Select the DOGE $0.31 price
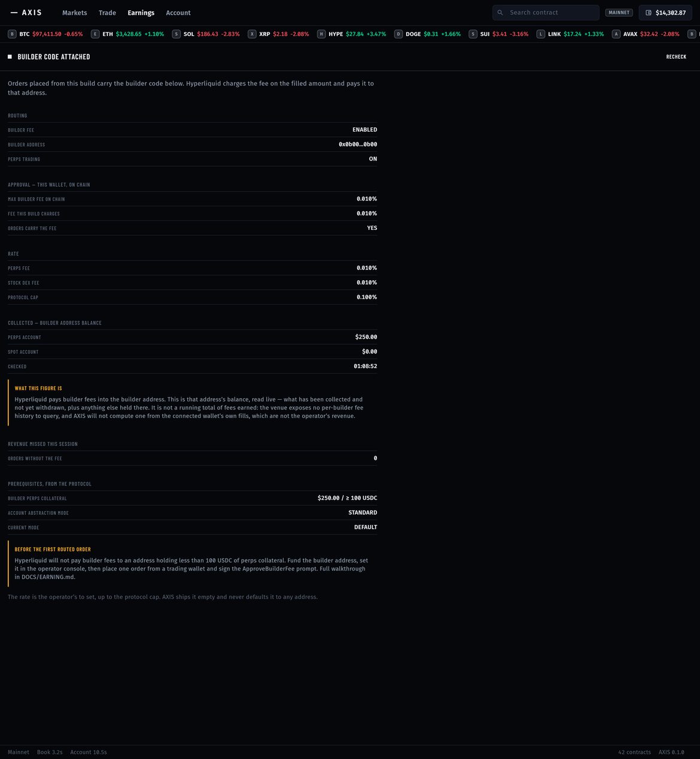Screen dimensions: 700x759 coord(431,34)
